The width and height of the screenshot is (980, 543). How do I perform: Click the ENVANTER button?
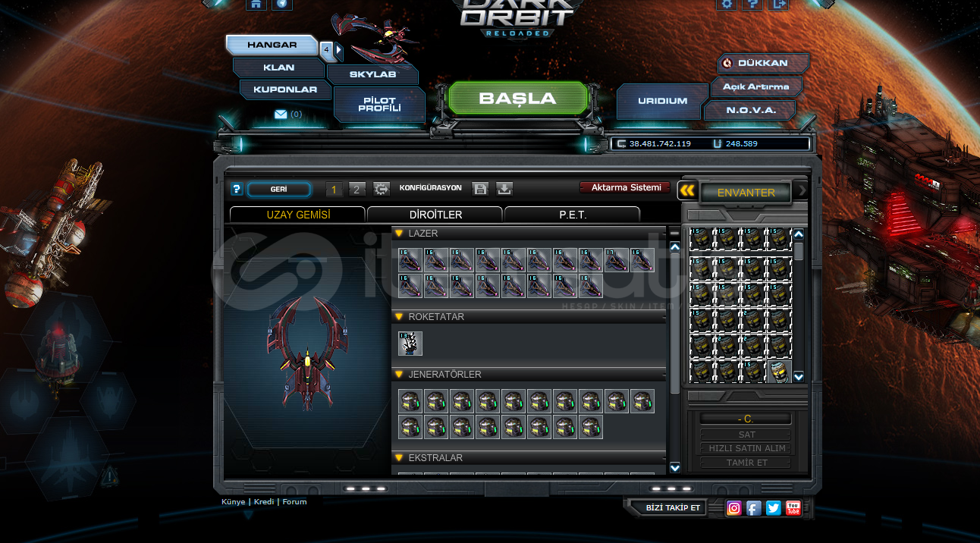click(x=746, y=193)
